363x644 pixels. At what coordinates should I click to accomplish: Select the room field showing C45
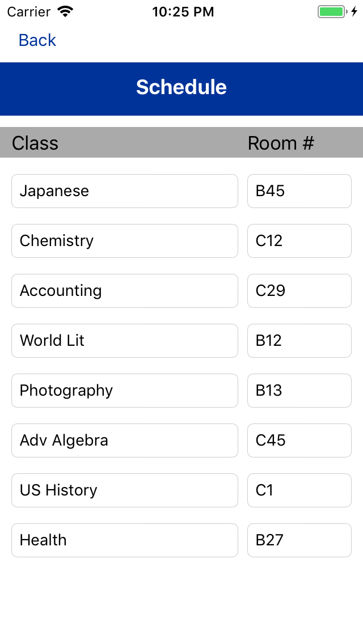[x=299, y=440]
